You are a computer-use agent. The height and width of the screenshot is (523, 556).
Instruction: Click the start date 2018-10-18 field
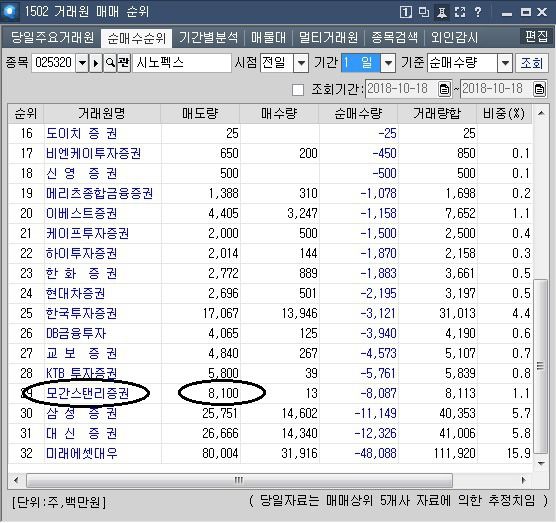(x=402, y=89)
